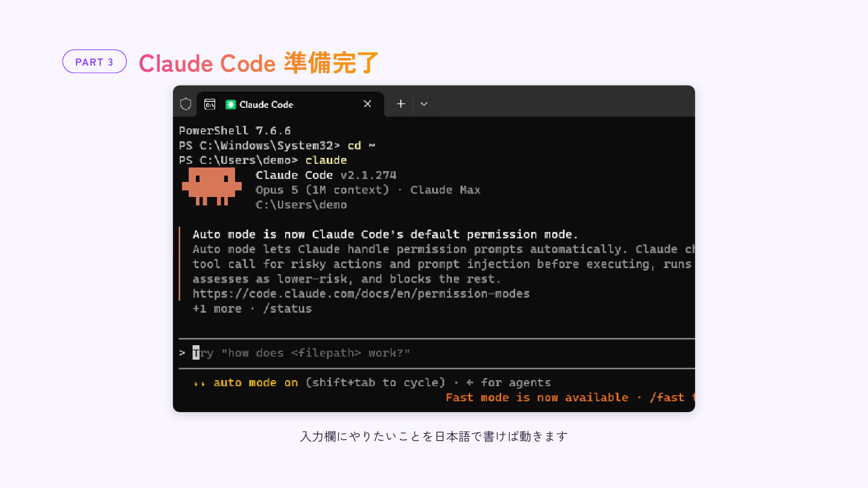Click the PART 3 badge
The height and width of the screenshot is (488, 868).
(x=95, y=61)
